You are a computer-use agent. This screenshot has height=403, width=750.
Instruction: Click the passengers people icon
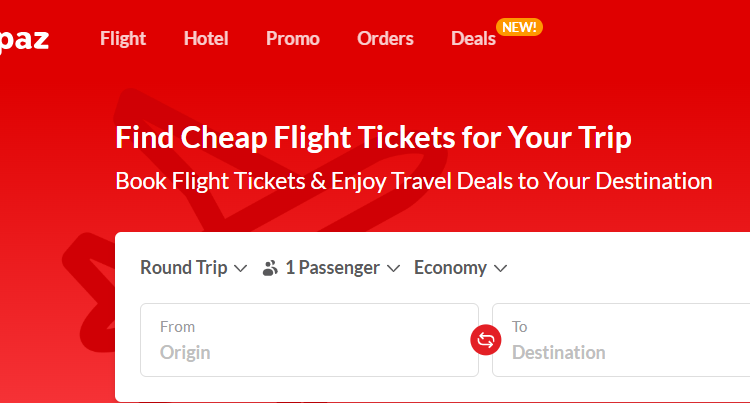click(x=270, y=268)
